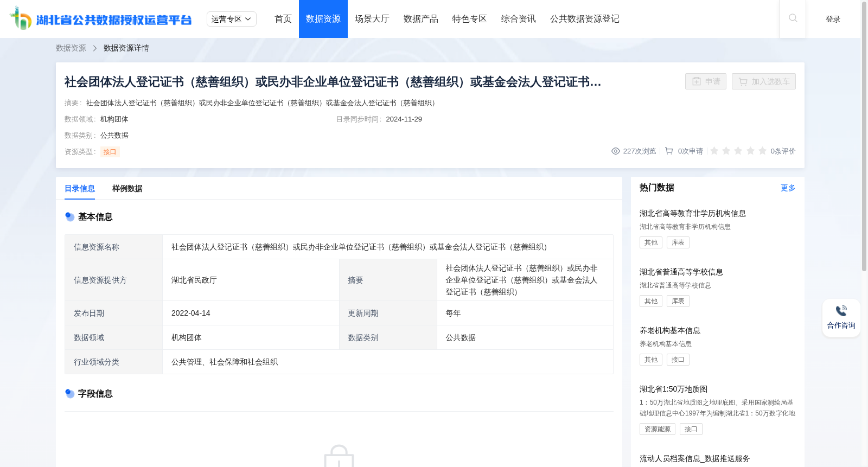Open the 数据资源 nav item
The width and height of the screenshot is (868, 467).
click(323, 19)
